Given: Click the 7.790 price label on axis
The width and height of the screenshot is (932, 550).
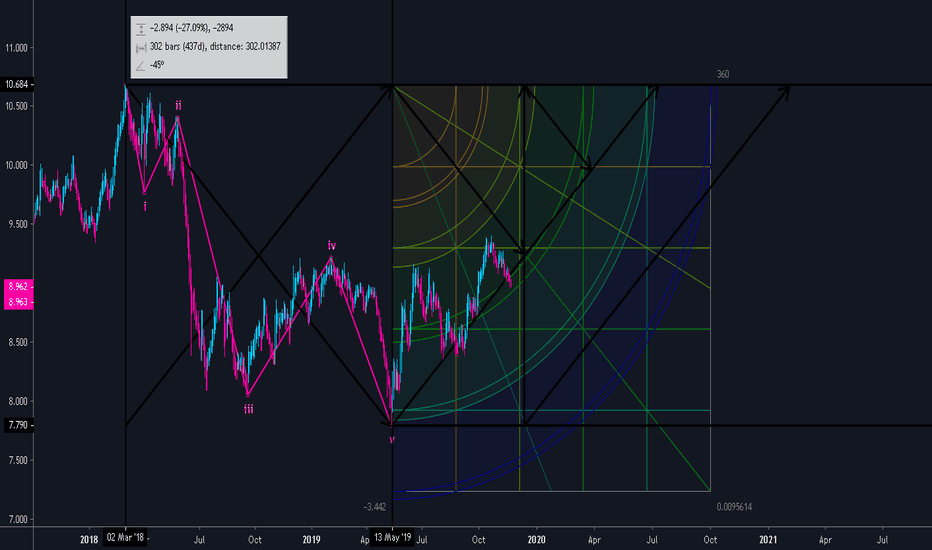Looking at the screenshot, I should [18, 425].
